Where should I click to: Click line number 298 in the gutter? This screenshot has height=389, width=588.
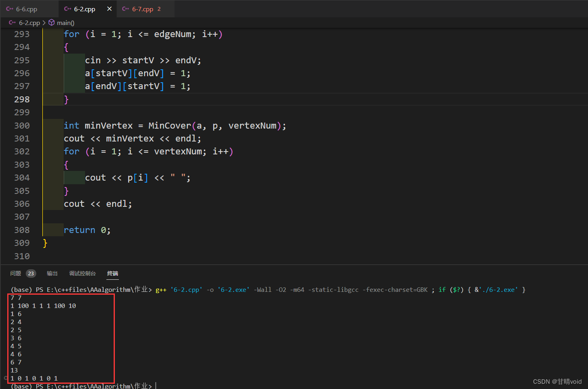[x=22, y=100]
